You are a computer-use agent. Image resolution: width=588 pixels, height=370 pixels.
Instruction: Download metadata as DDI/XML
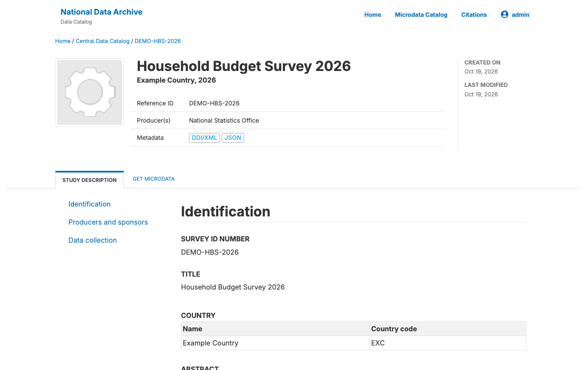(204, 138)
